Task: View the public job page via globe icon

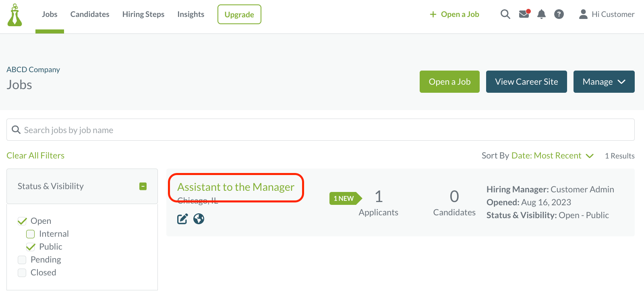Action: pyautogui.click(x=199, y=219)
